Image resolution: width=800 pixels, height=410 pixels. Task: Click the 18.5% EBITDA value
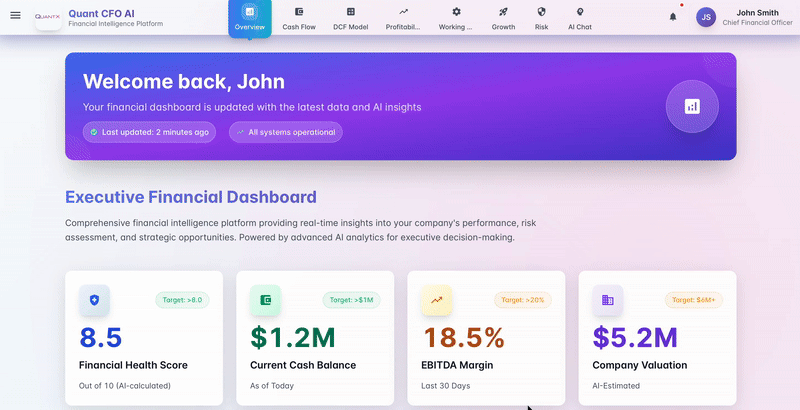[464, 338]
